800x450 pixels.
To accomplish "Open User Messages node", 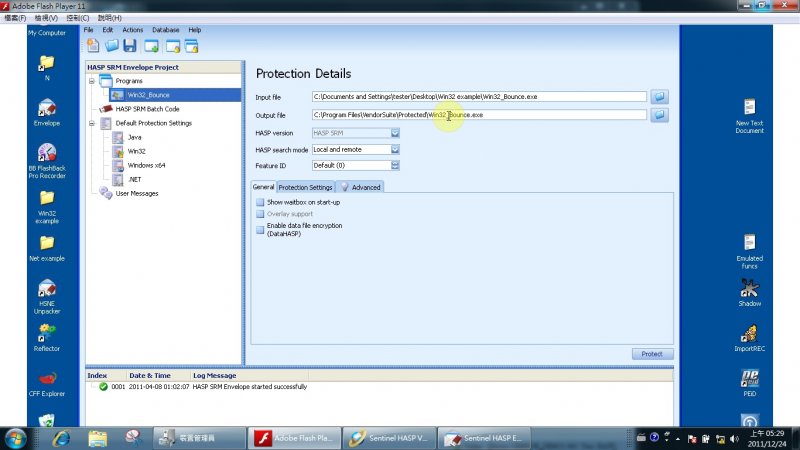I will 137,193.
